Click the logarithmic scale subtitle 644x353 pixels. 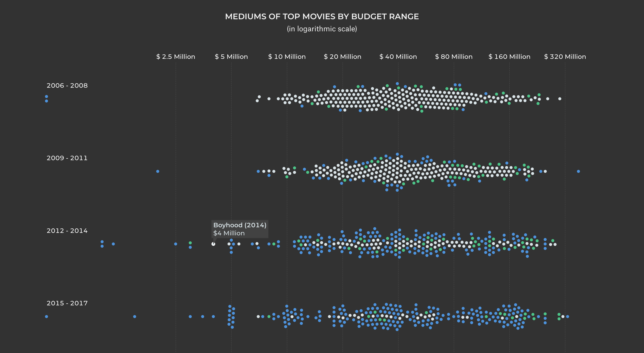(x=322, y=29)
